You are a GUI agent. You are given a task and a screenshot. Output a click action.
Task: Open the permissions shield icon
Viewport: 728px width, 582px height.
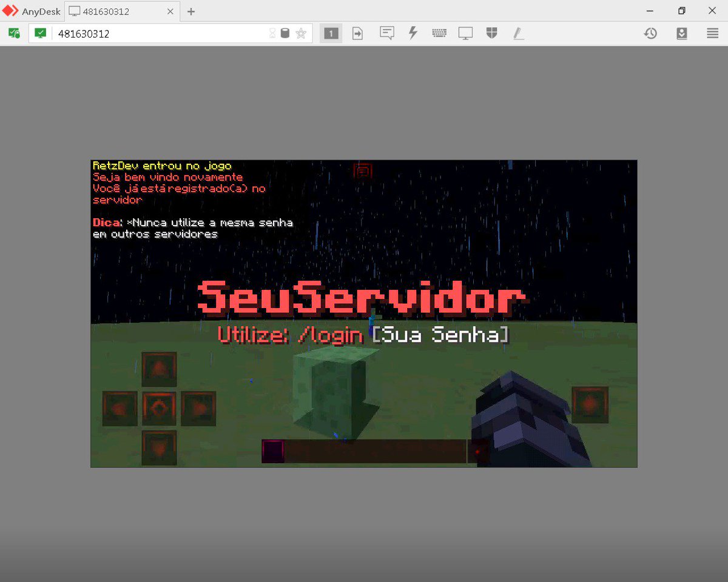pyautogui.click(x=492, y=33)
